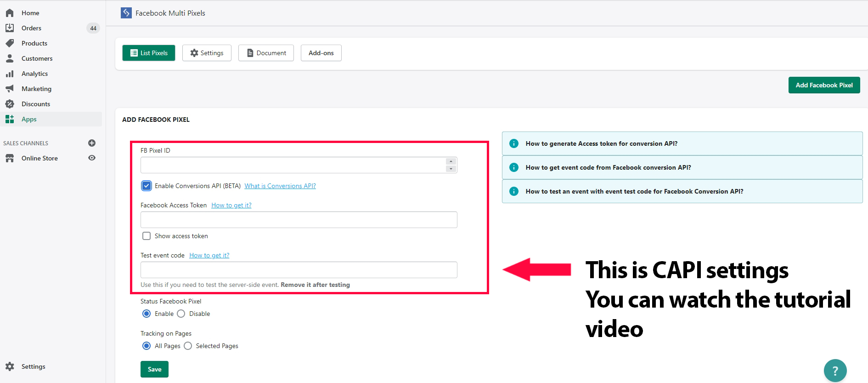Click the Customers person icon
This screenshot has width=868, height=383.
[x=10, y=58]
